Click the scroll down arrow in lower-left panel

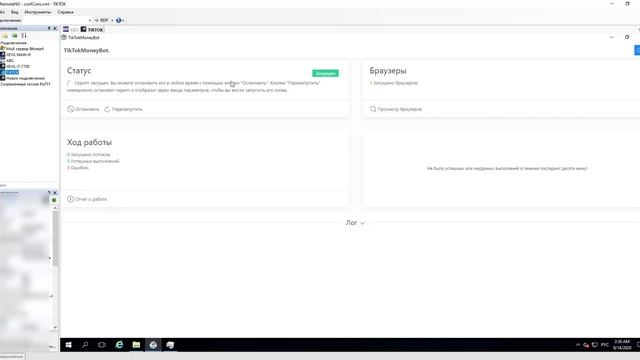pos(55,328)
